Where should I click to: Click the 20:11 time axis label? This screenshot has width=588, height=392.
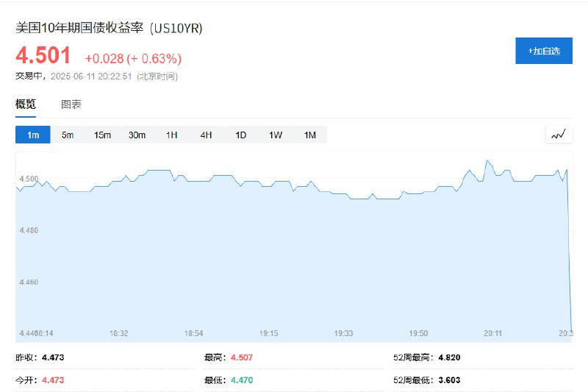tap(492, 333)
